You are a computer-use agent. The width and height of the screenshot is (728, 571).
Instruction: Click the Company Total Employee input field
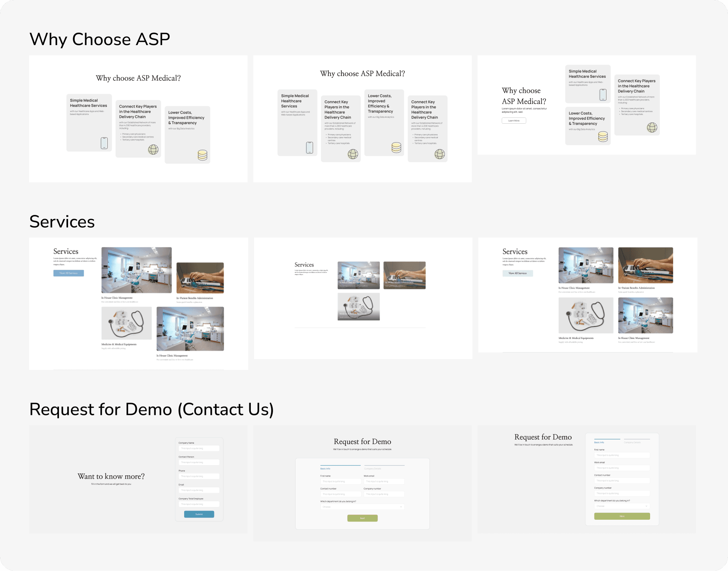pyautogui.click(x=199, y=504)
